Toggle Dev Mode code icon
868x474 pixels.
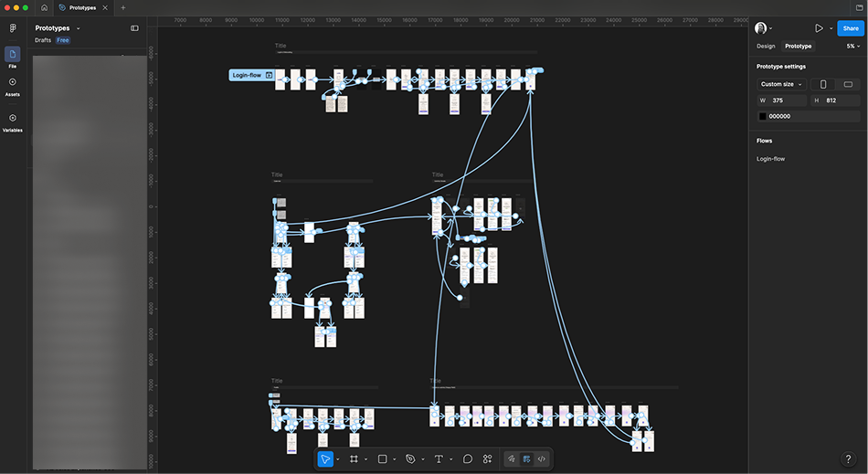[x=542, y=459]
